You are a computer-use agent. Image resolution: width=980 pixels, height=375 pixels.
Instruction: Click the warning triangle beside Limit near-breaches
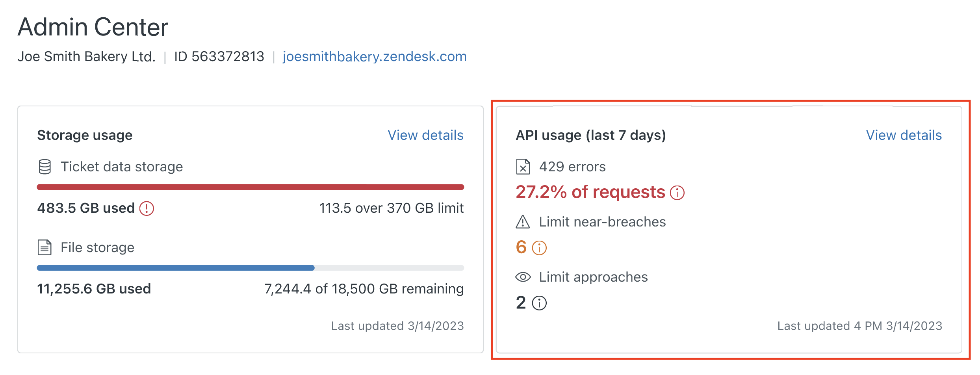click(x=523, y=222)
